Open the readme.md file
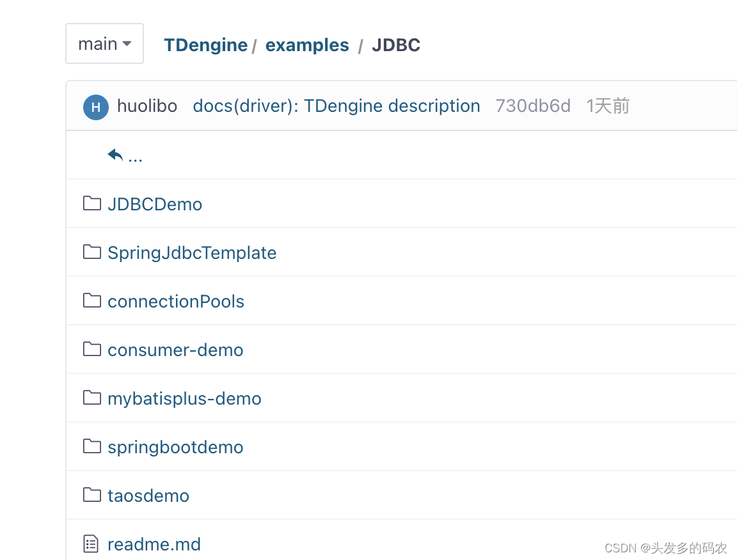 pyautogui.click(x=154, y=543)
